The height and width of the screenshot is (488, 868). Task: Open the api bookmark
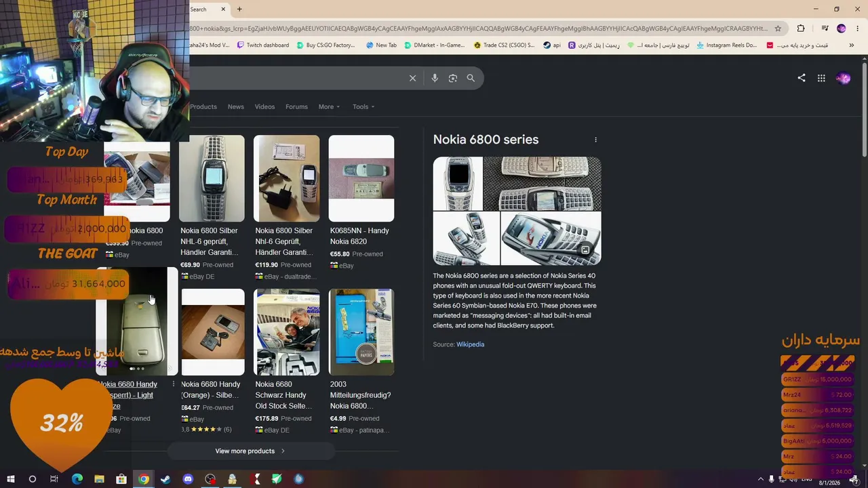tap(552, 45)
